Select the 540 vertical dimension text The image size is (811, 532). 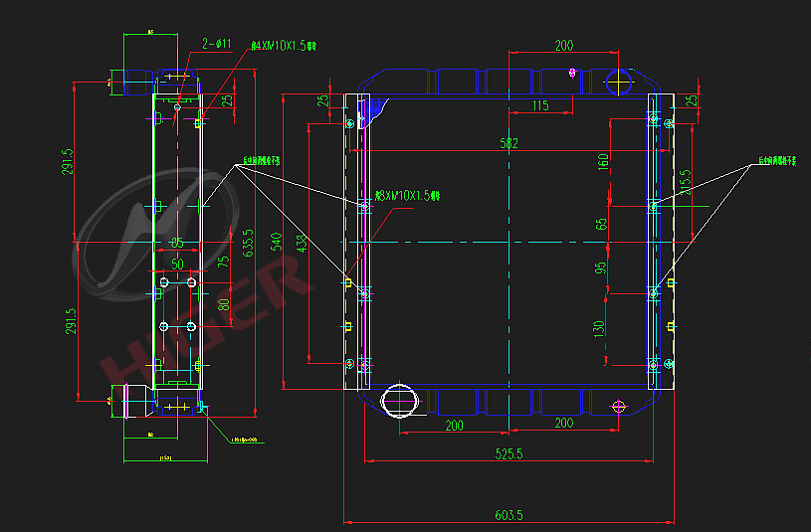276,242
